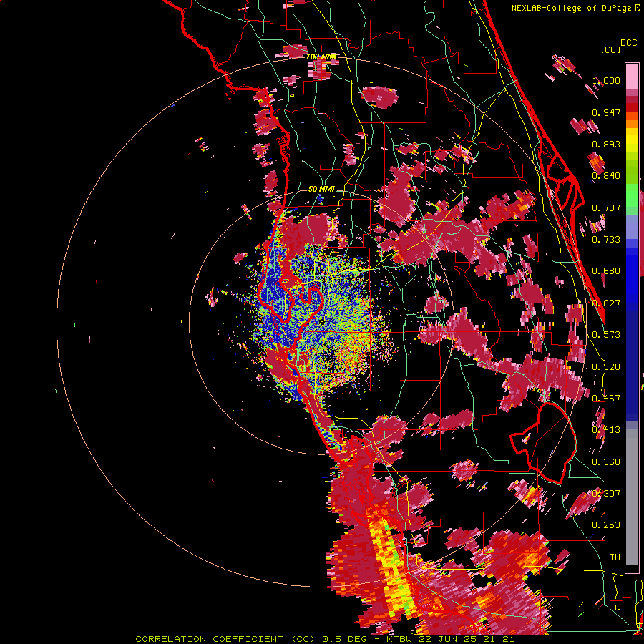644x644 pixels.
Task: Click the [CC] units label
Action: pos(611,49)
